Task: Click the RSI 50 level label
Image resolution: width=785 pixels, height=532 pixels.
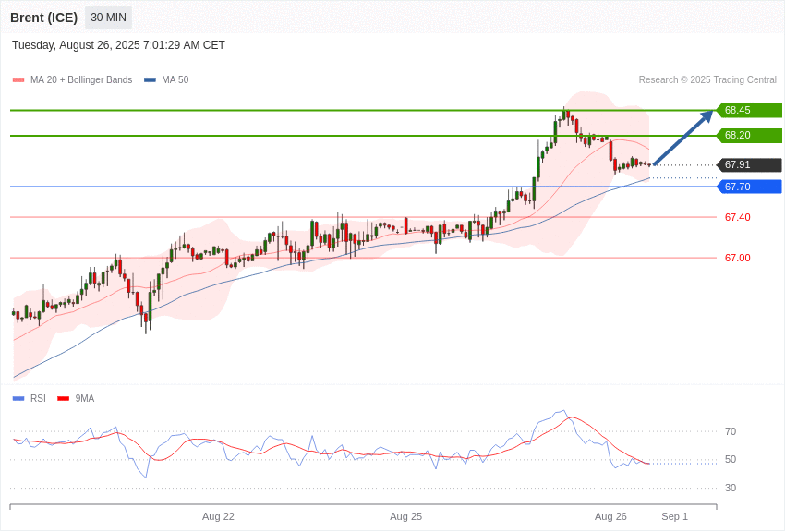Action: (731, 459)
